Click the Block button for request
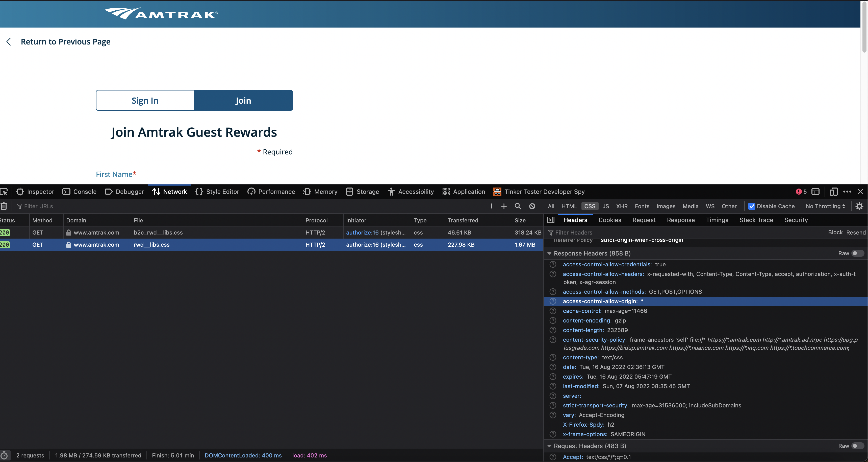The image size is (868, 462). coord(835,233)
